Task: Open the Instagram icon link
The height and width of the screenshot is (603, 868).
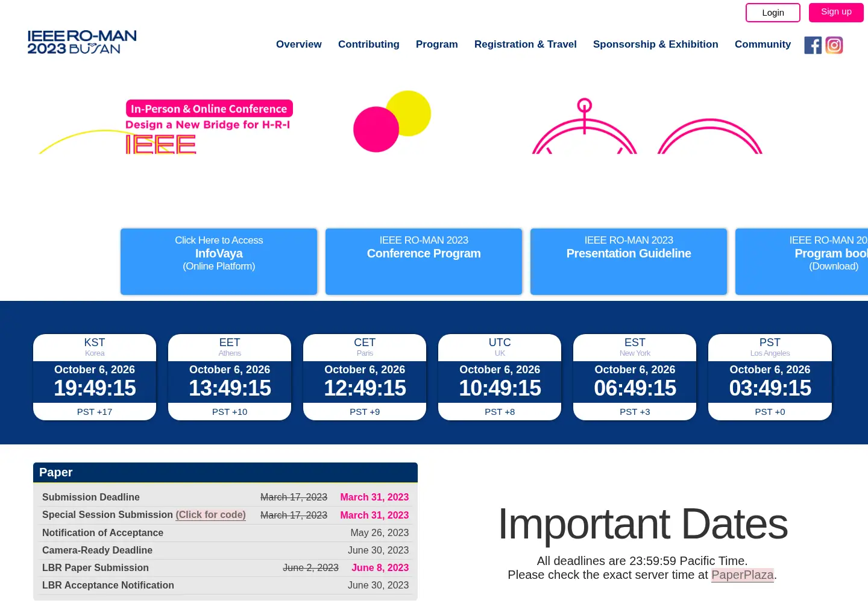Action: pyautogui.click(x=834, y=45)
